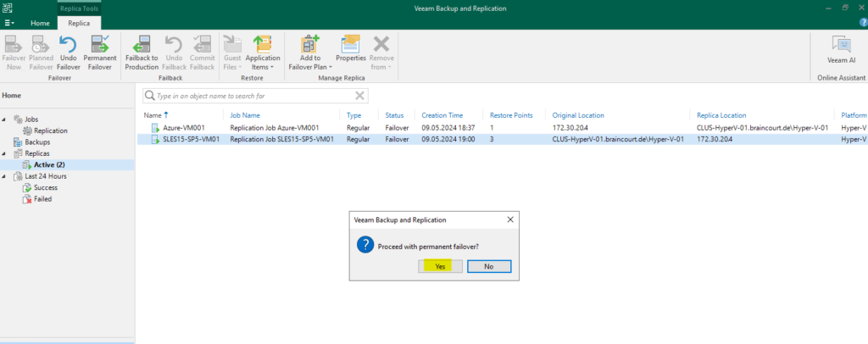868x344 pixels.
Task: Sort by the Status column header
Action: [x=395, y=115]
